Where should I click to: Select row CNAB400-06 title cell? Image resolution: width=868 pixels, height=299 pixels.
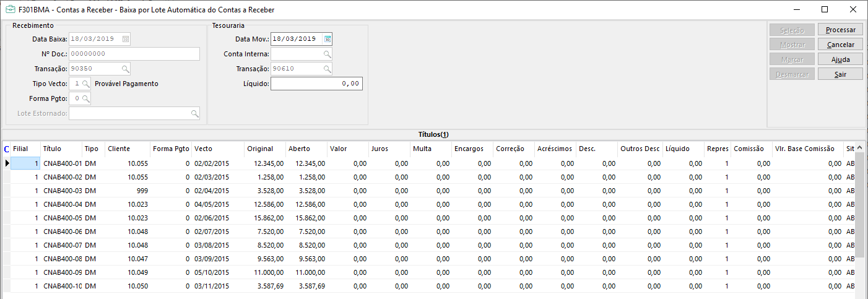point(61,232)
